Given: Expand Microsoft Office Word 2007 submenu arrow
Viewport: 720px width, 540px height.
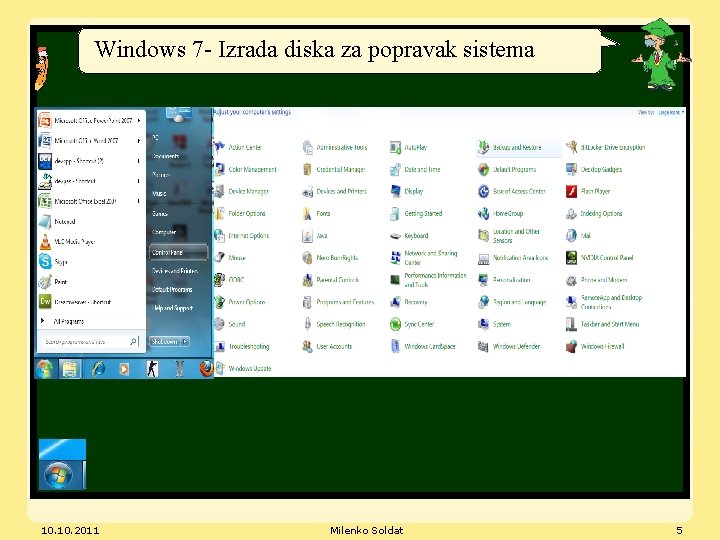Looking at the screenshot, I should 139,141.
